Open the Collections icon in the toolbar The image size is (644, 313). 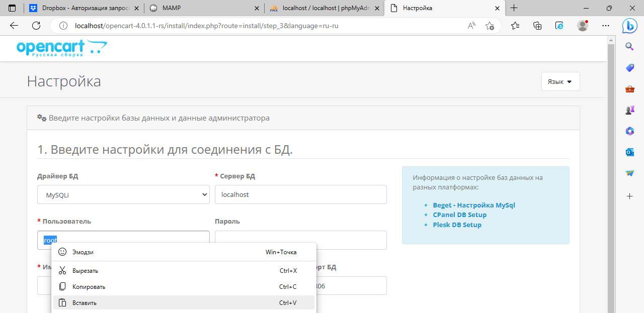pyautogui.click(x=537, y=26)
